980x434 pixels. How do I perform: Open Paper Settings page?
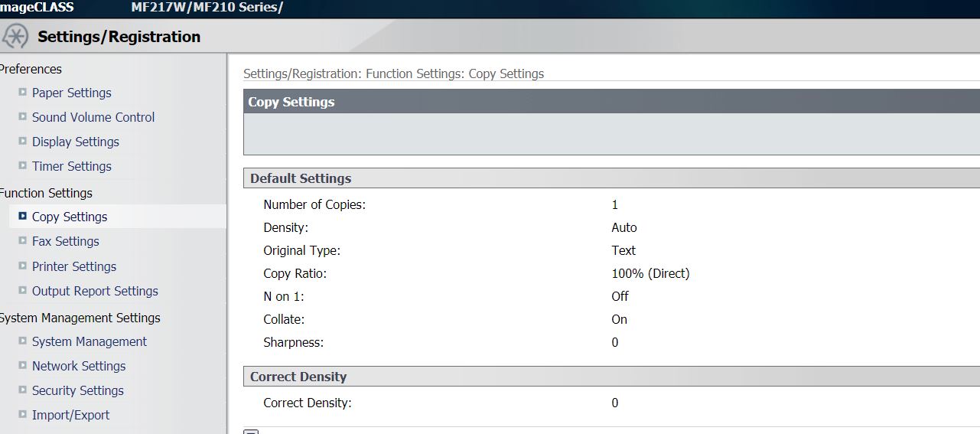click(71, 93)
